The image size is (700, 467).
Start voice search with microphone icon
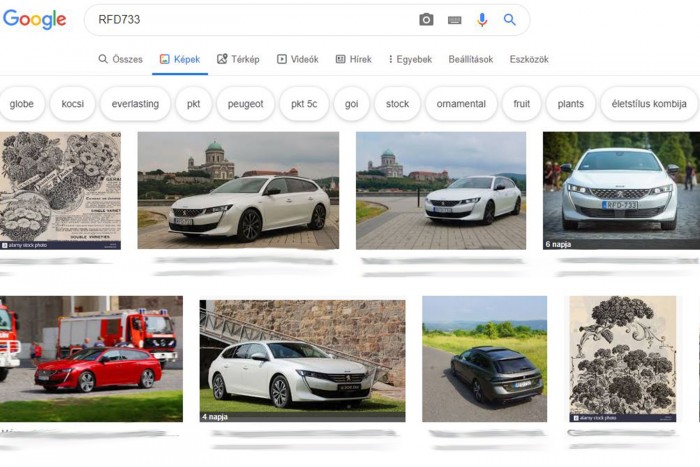pos(482,20)
